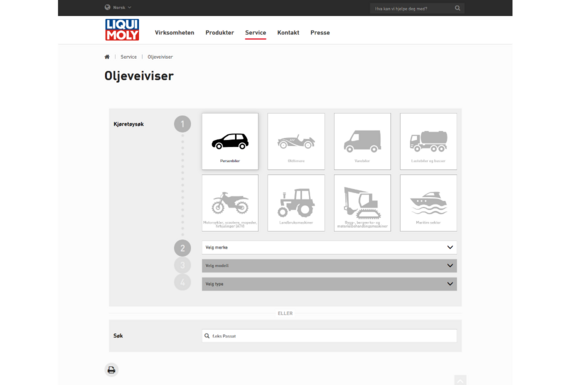Click the Service breadcrumb link
Image resolution: width=570 pixels, height=385 pixels.
[x=129, y=57]
